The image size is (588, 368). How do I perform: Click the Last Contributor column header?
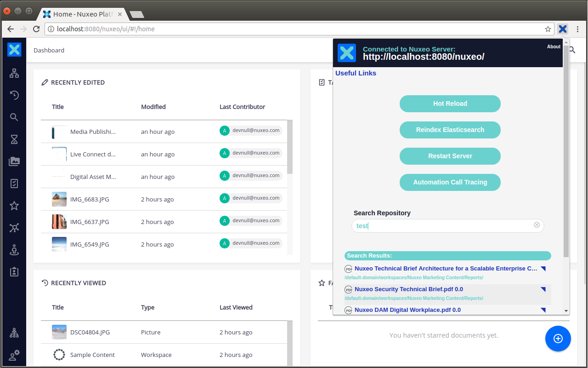tap(243, 107)
